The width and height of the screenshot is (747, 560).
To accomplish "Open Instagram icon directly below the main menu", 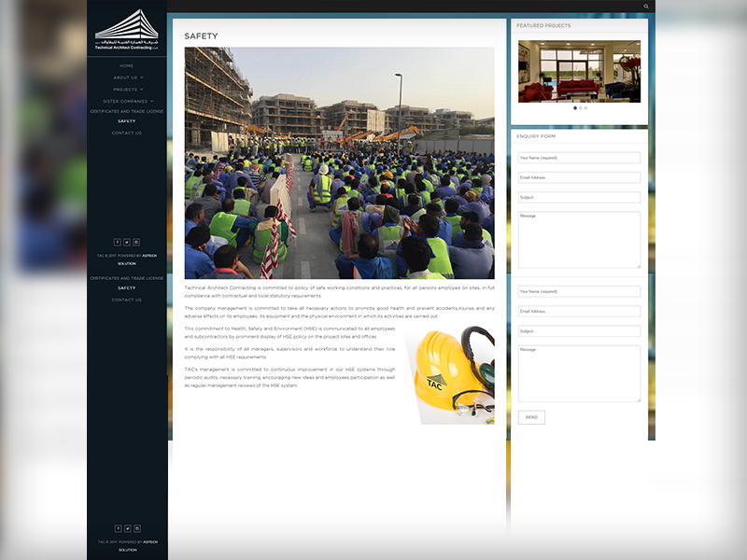I will (x=136, y=242).
